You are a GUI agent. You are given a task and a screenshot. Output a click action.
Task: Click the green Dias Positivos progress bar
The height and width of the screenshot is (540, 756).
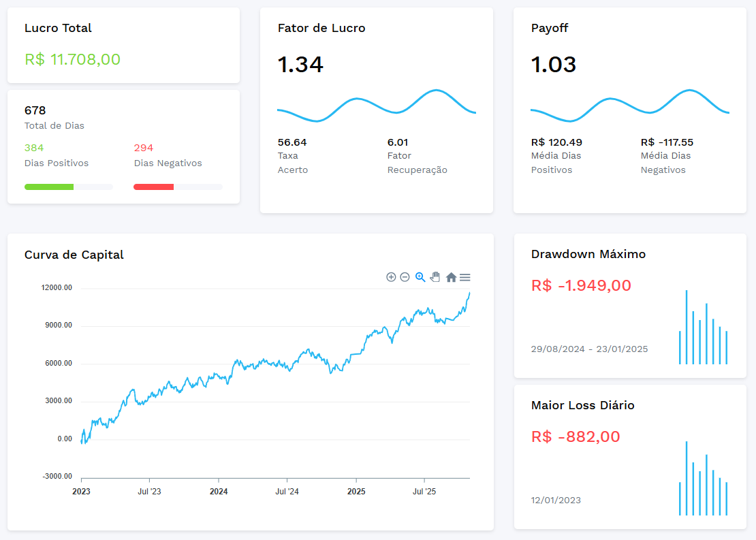(49, 187)
